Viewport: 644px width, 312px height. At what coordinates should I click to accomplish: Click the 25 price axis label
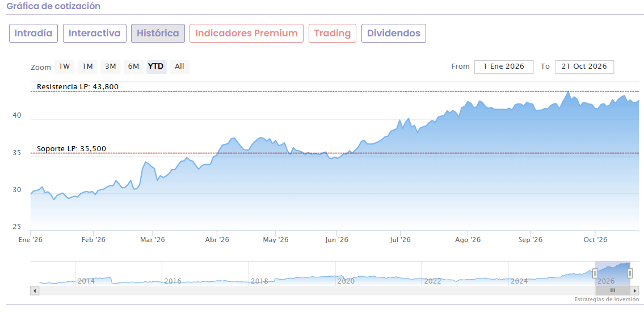(x=17, y=227)
